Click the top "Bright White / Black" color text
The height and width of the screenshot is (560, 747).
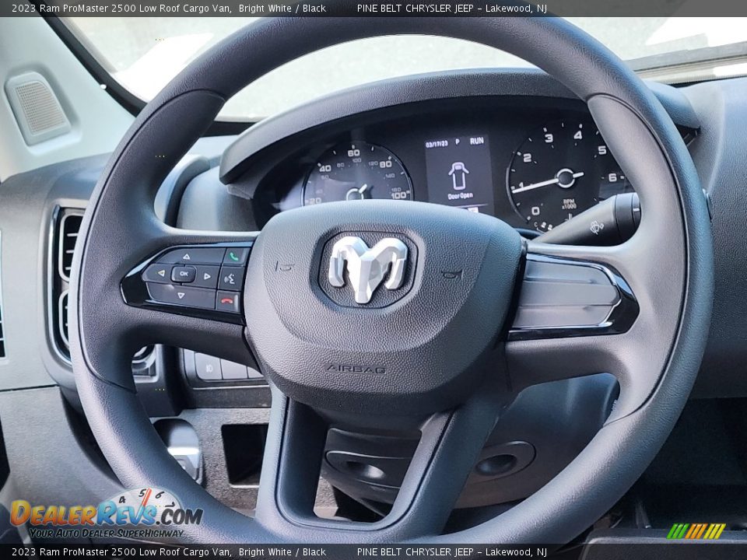pyautogui.click(x=282, y=9)
